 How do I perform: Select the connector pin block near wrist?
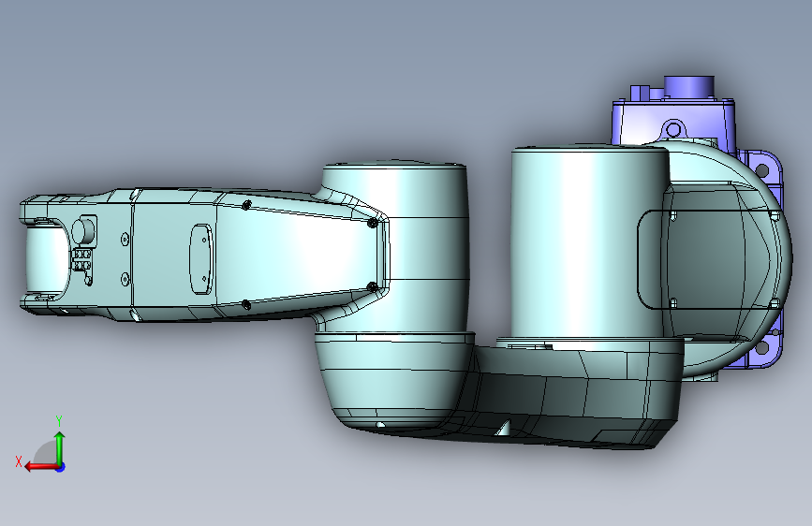click(x=81, y=260)
